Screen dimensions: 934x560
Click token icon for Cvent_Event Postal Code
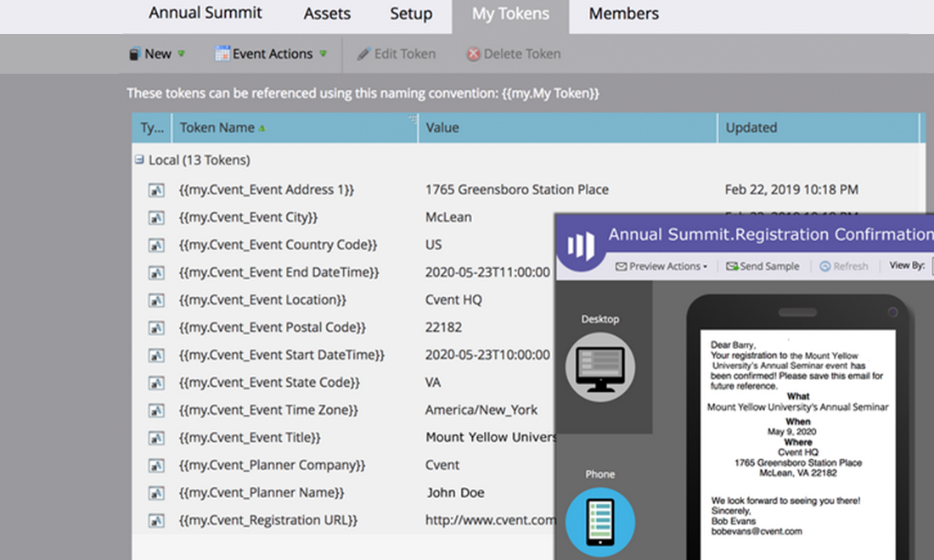point(156,328)
